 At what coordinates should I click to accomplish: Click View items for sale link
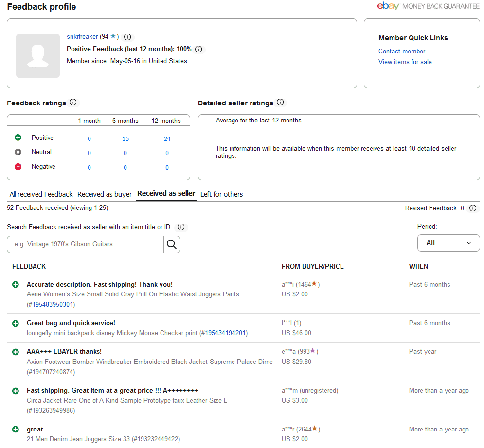pos(405,62)
